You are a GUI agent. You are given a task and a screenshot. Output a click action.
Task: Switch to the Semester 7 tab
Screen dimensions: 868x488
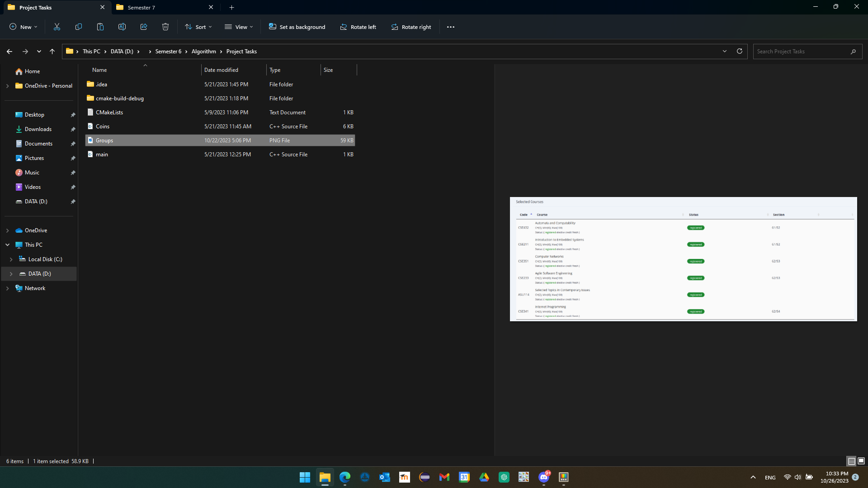[x=141, y=7]
